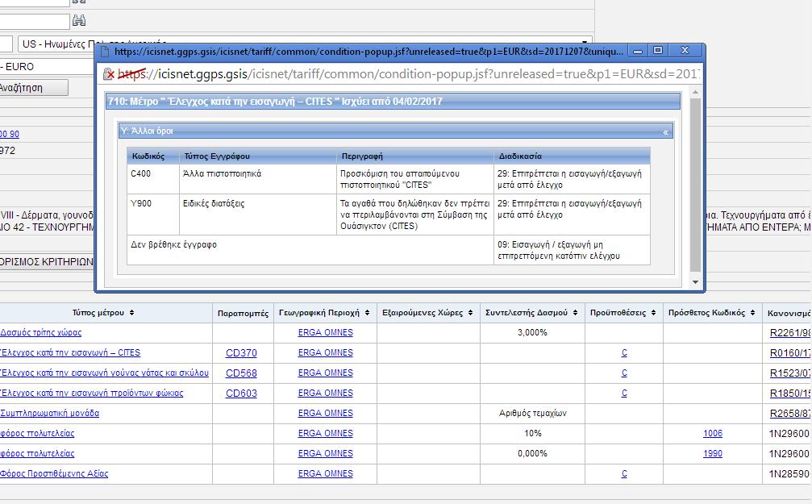
Task: Click the '710: Μέτρο' popup header bar
Action: point(393,102)
